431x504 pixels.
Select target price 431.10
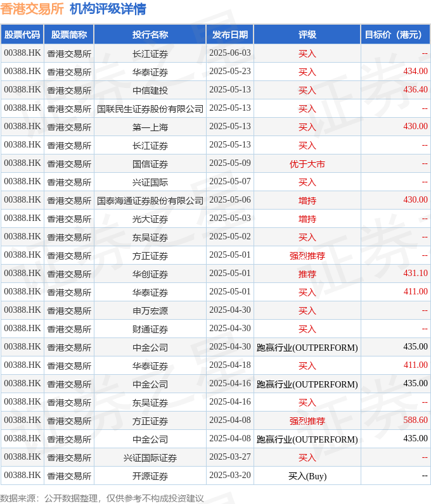[x=415, y=274]
